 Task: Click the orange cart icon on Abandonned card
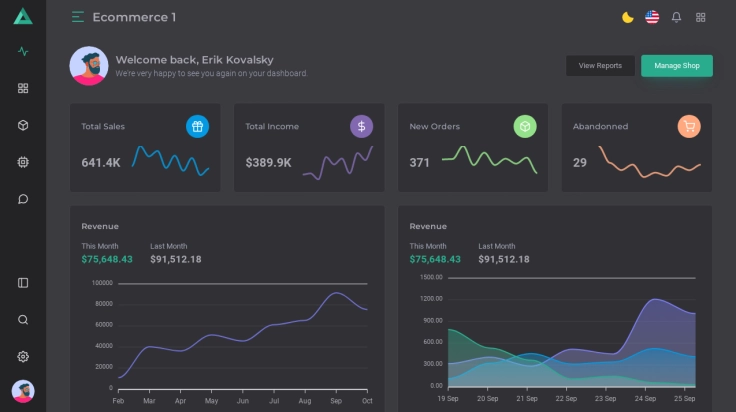click(x=689, y=126)
